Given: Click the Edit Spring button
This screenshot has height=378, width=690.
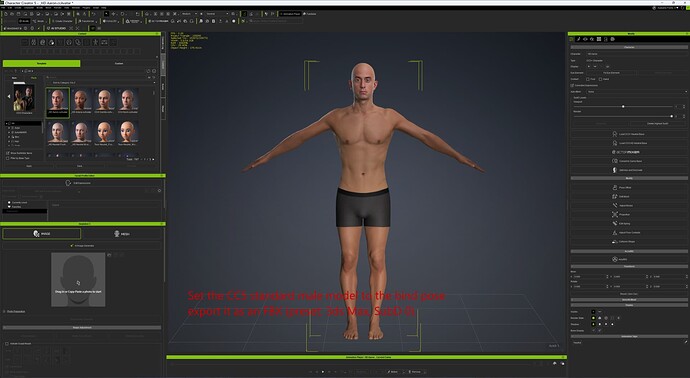Looking at the screenshot, I should pos(629,224).
